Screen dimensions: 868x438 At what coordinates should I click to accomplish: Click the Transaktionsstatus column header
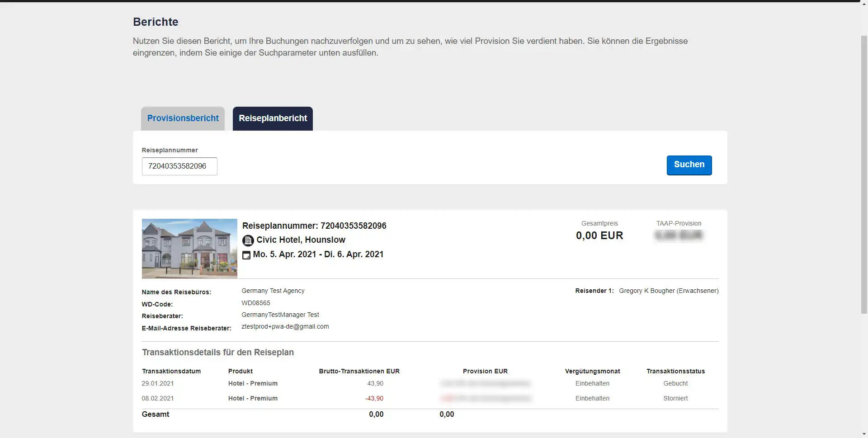click(675, 371)
